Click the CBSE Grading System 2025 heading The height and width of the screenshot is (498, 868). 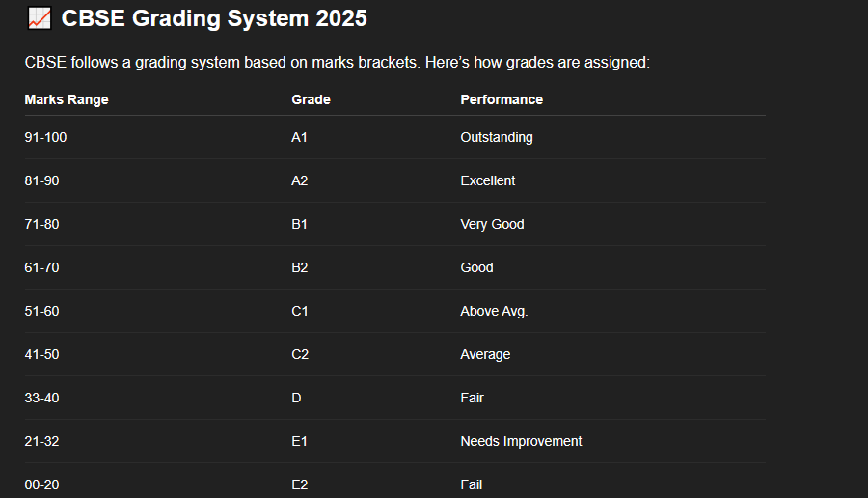click(x=214, y=17)
